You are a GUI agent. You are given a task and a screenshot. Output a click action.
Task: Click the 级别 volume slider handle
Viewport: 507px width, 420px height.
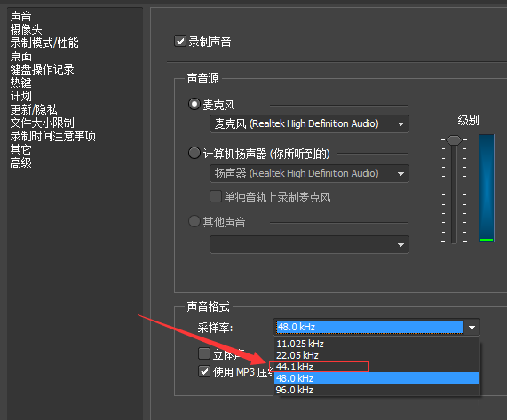click(x=454, y=140)
